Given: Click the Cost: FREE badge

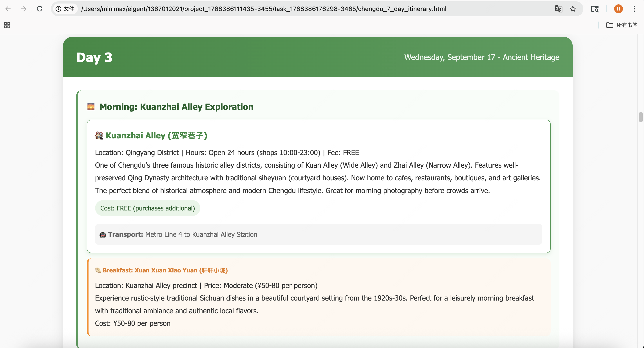Looking at the screenshot, I should click(148, 208).
